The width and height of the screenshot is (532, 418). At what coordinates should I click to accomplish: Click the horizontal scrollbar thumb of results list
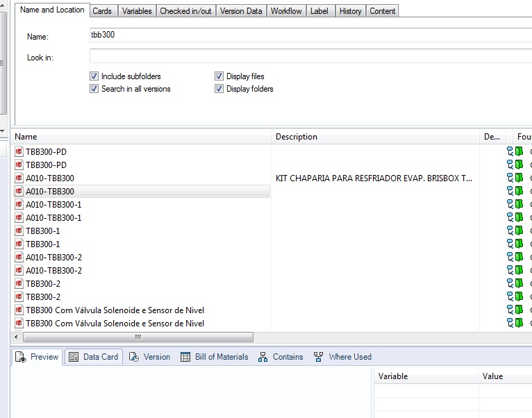coord(138,337)
